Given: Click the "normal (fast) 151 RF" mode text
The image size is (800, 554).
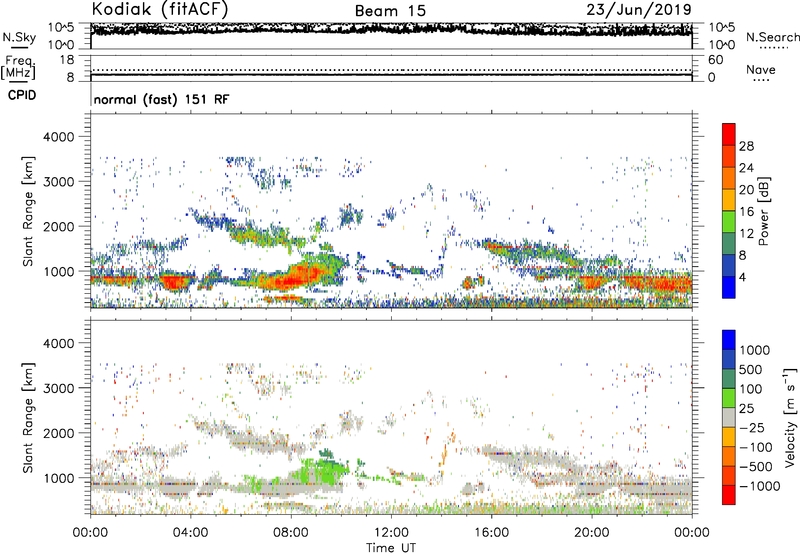Looking at the screenshot, I should click(161, 99).
